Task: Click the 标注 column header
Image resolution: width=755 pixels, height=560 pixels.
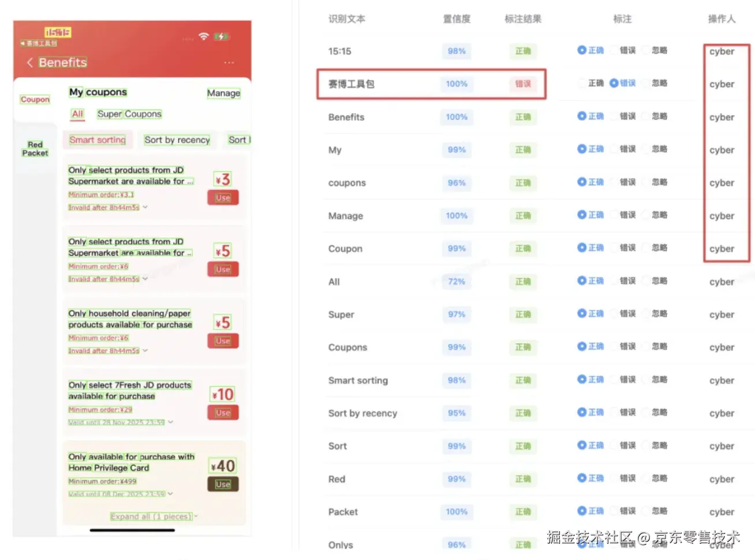Action: click(622, 18)
